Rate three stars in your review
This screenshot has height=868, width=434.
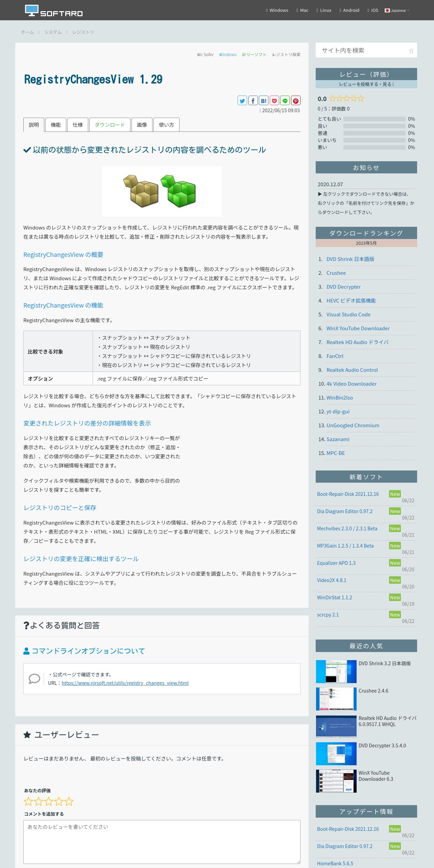[x=49, y=801]
